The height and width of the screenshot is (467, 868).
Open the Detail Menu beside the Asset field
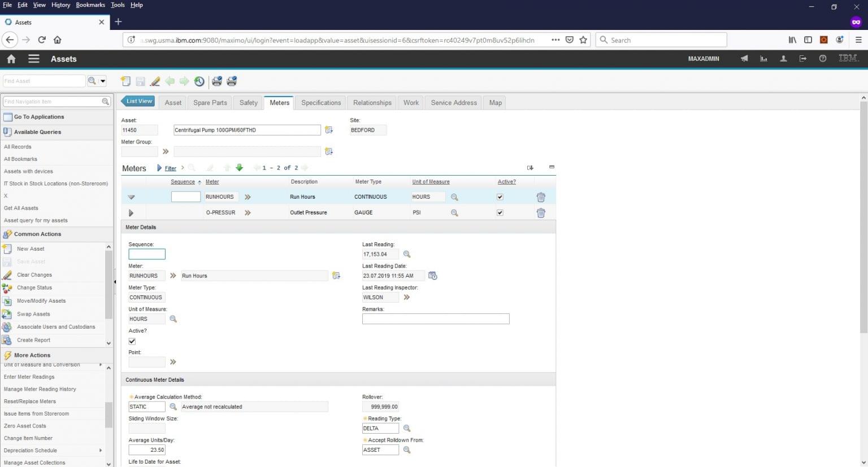tap(329, 130)
